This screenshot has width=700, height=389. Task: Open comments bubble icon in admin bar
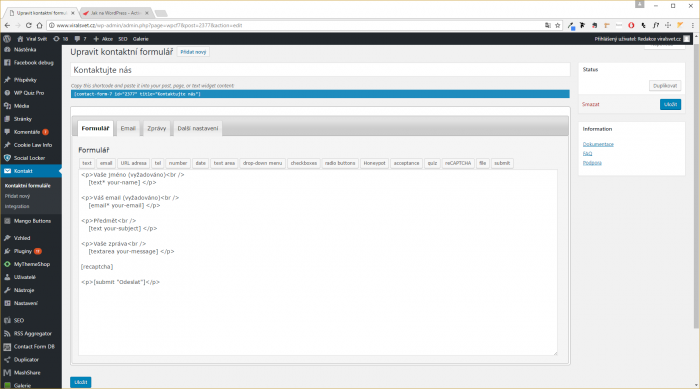pos(77,39)
